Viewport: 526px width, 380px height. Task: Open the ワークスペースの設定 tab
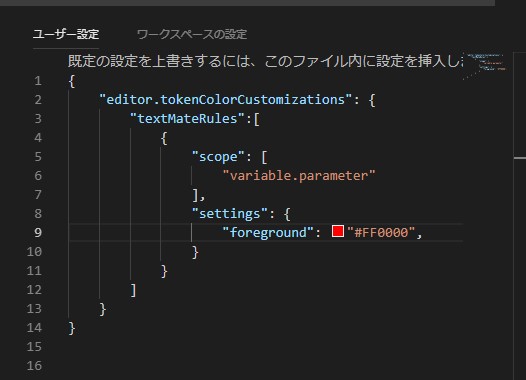click(x=192, y=34)
